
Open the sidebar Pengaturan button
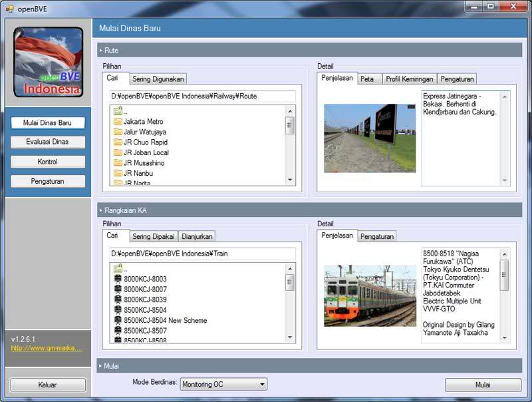pyautogui.click(x=47, y=181)
